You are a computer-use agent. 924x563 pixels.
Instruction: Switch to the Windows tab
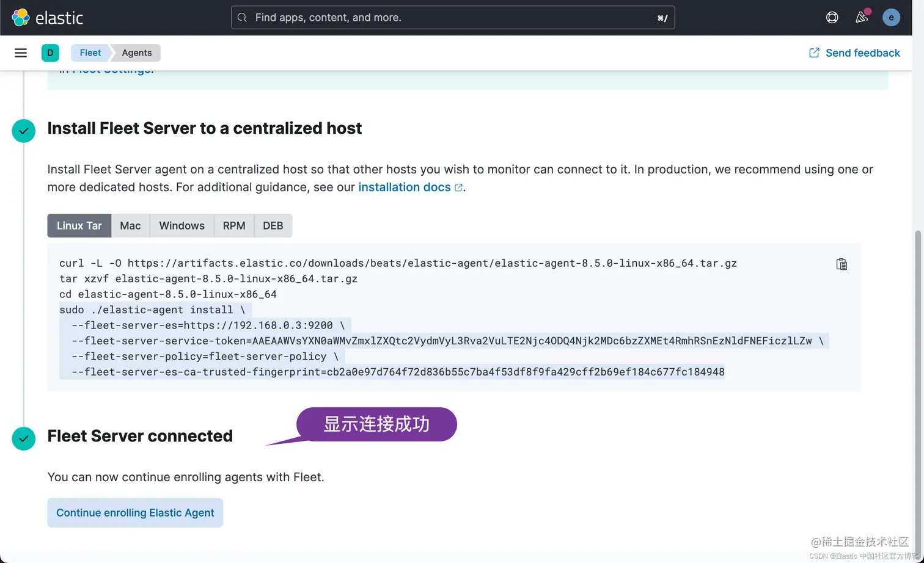click(182, 225)
